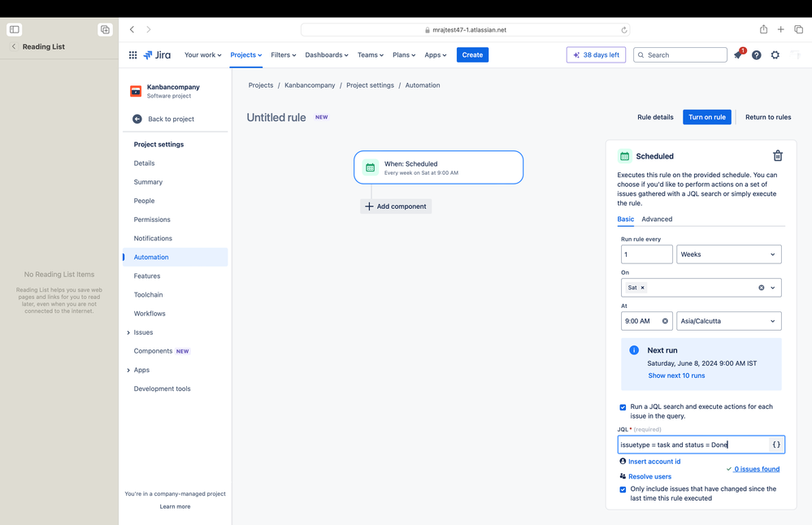The image size is (812, 525).
Task: Open Your work menu
Action: coord(202,55)
